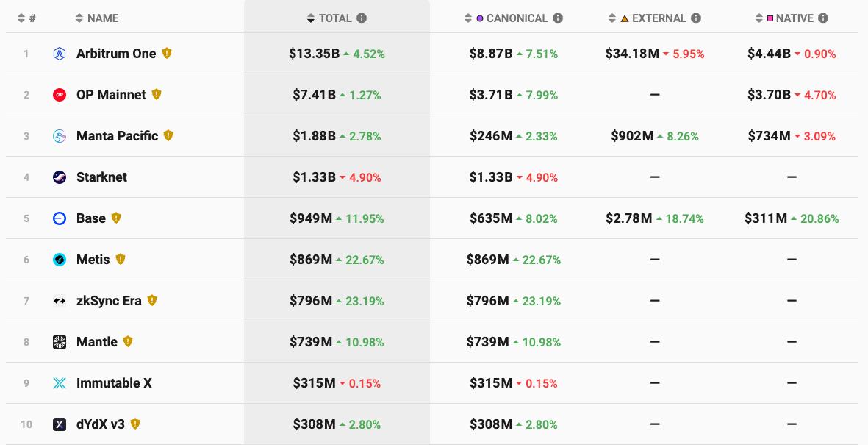Image resolution: width=868 pixels, height=445 pixels.
Task: Click the Arbitrum One logo icon
Action: pos(60,54)
